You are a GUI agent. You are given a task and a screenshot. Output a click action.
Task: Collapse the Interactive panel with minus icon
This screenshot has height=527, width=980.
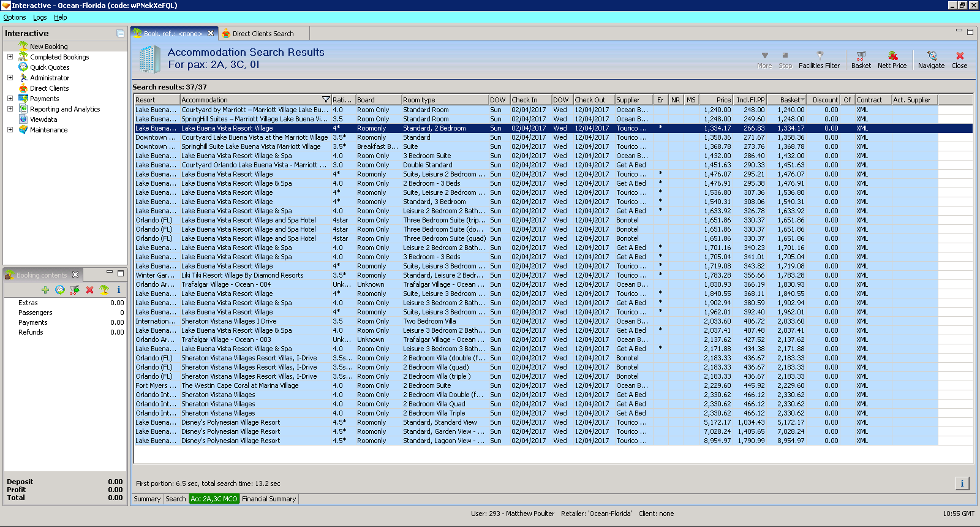121,34
